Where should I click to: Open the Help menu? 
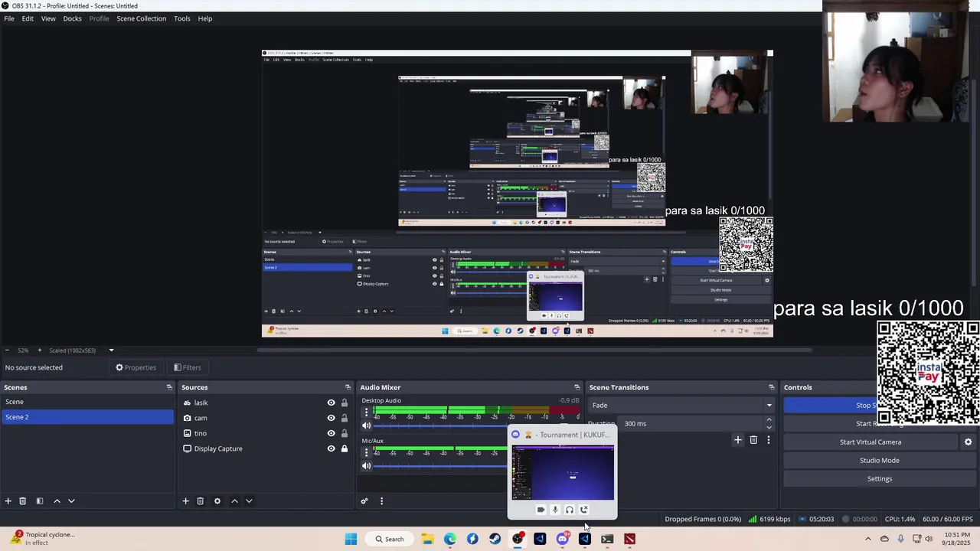205,18
